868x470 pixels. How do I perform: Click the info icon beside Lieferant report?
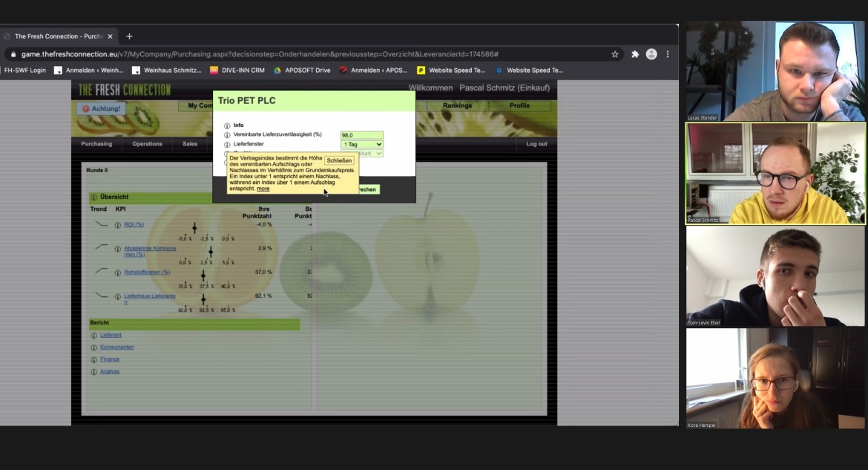coord(94,336)
